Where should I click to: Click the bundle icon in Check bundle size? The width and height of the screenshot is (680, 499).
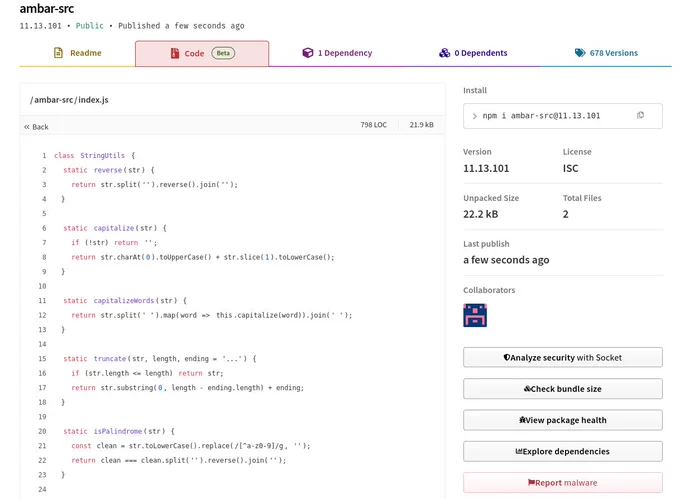[527, 389]
